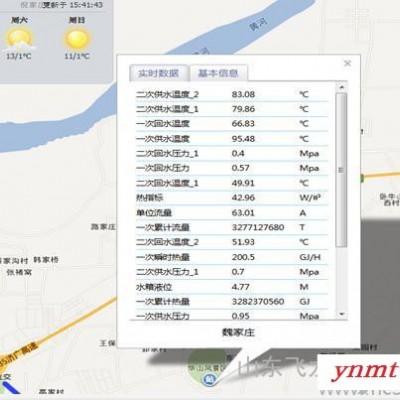Click the scrollbar up arrow

[341, 87]
